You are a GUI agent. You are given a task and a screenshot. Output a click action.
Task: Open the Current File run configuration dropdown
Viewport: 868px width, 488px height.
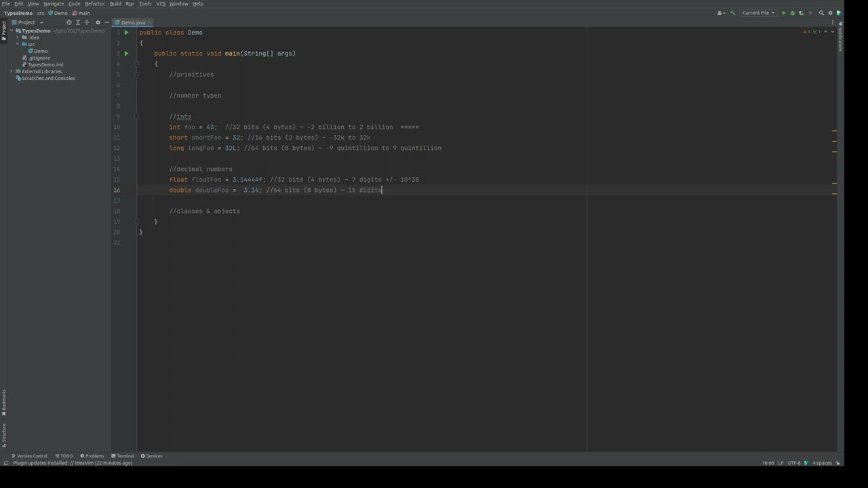[x=758, y=13]
